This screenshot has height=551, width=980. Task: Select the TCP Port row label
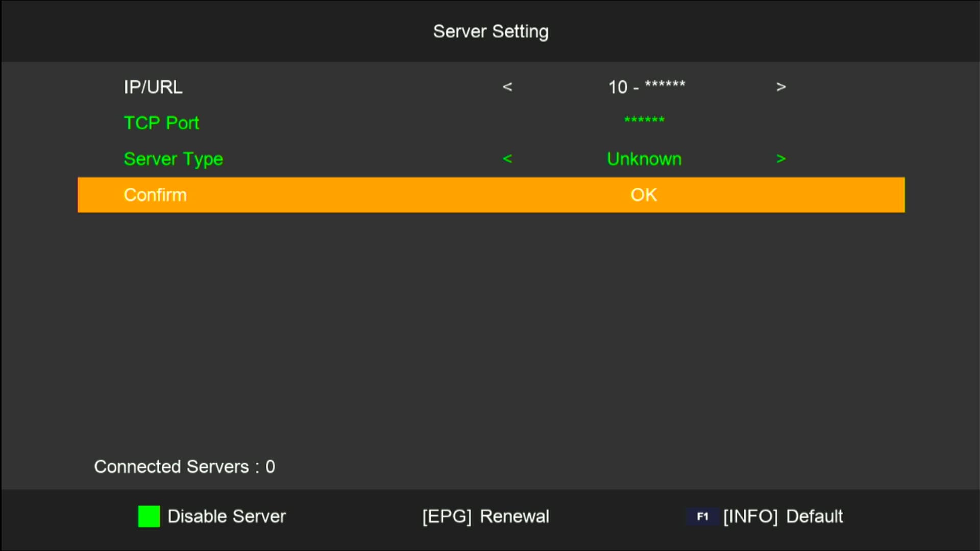coord(161,123)
